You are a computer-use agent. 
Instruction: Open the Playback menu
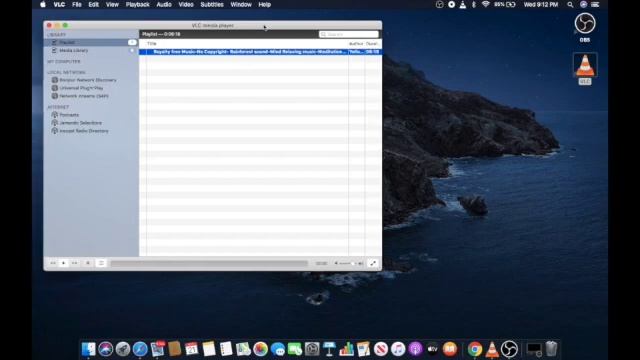138,4
